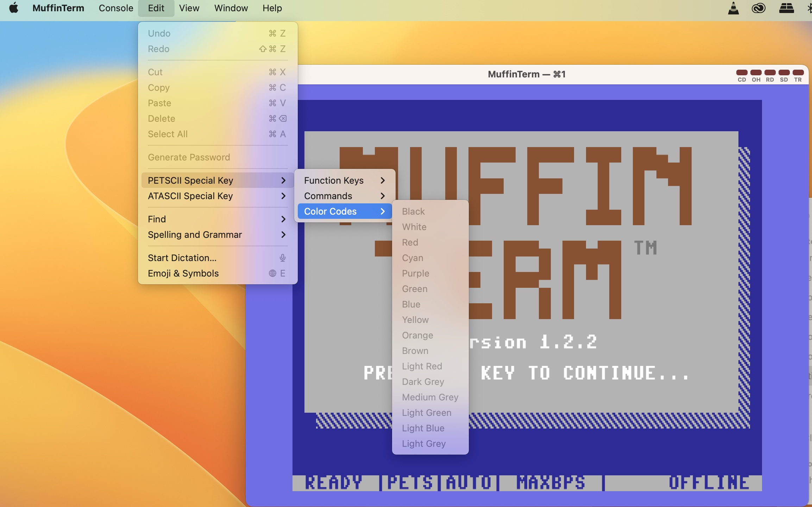Screen dimensions: 812x507
Task: Pick Light Red from Color Codes
Action: (430, 366)
